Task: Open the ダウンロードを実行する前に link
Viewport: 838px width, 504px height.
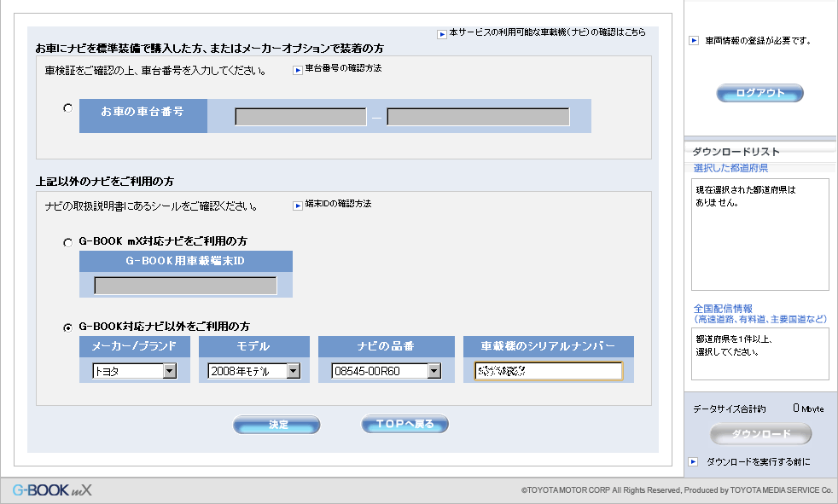Action: (758, 462)
